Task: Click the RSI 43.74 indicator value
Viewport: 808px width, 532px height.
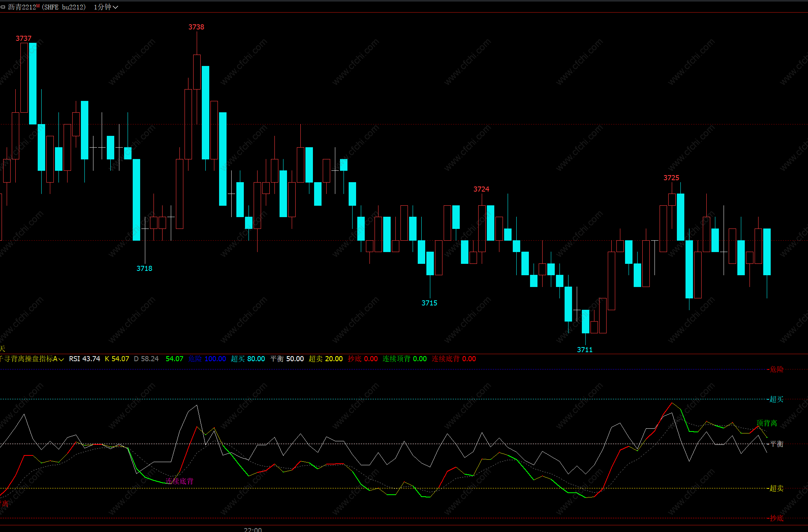Action: pos(84,359)
